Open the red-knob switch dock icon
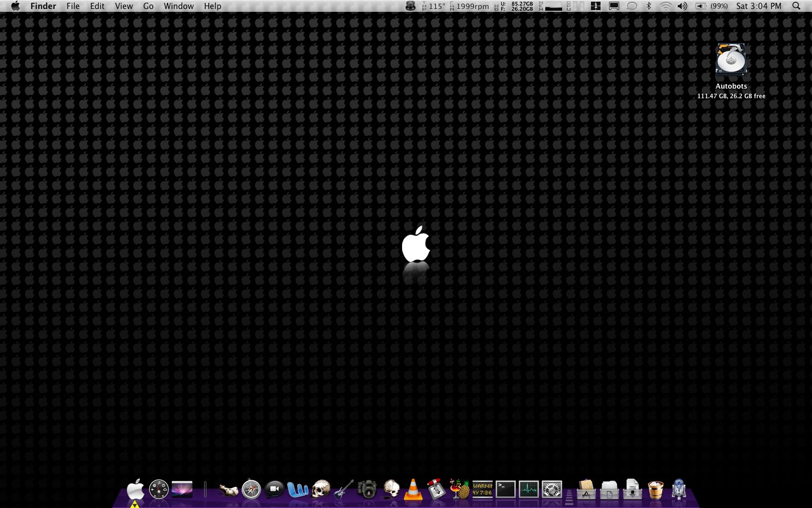812x508 pixels. tap(436, 489)
